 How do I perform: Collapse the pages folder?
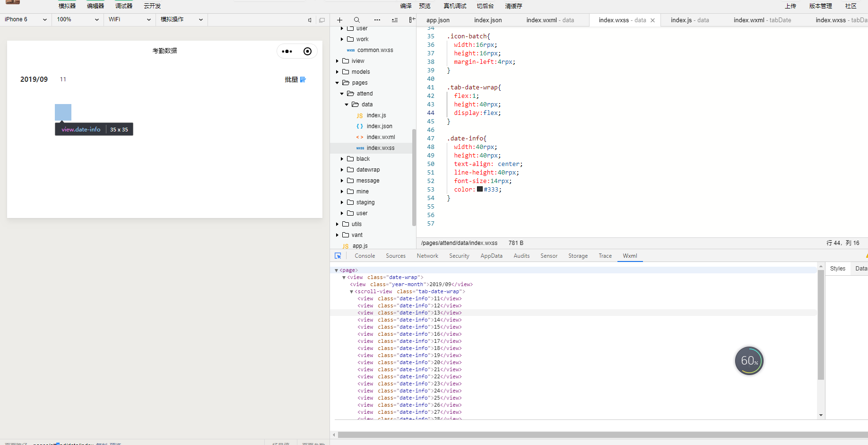click(x=337, y=83)
